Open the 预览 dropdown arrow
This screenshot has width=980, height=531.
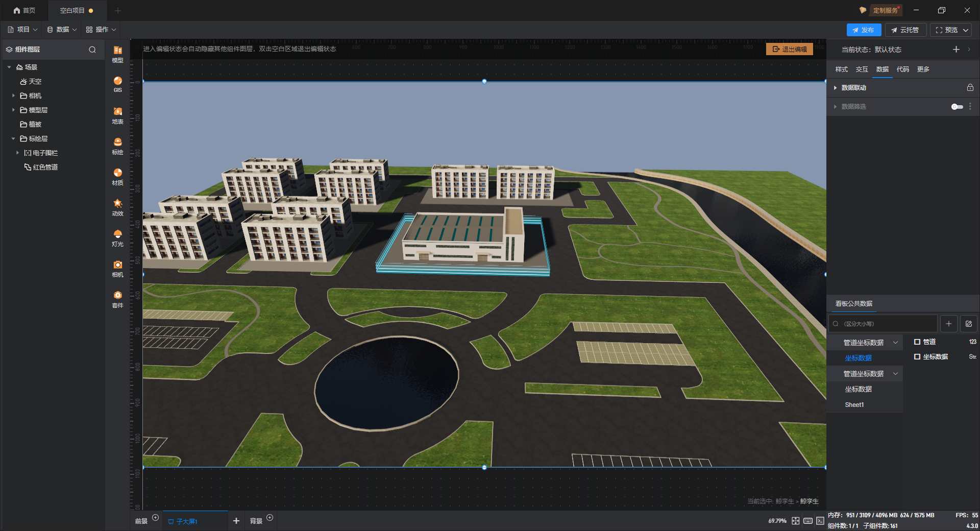(x=966, y=30)
